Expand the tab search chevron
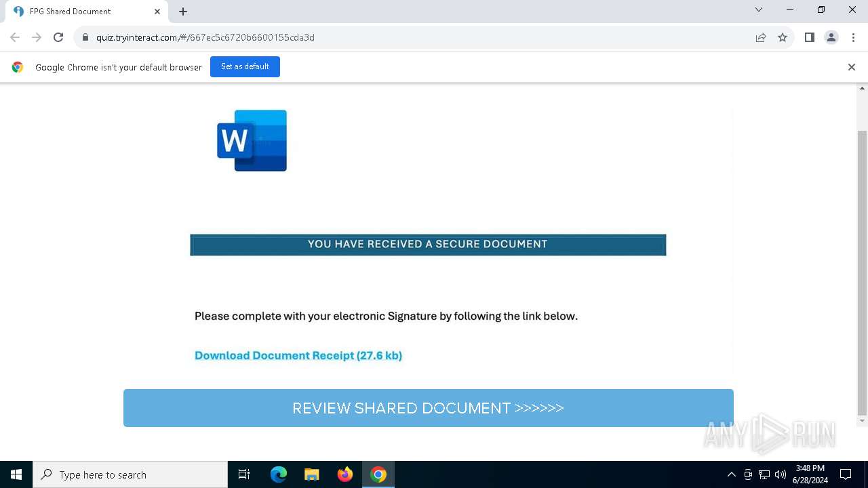 click(x=759, y=9)
